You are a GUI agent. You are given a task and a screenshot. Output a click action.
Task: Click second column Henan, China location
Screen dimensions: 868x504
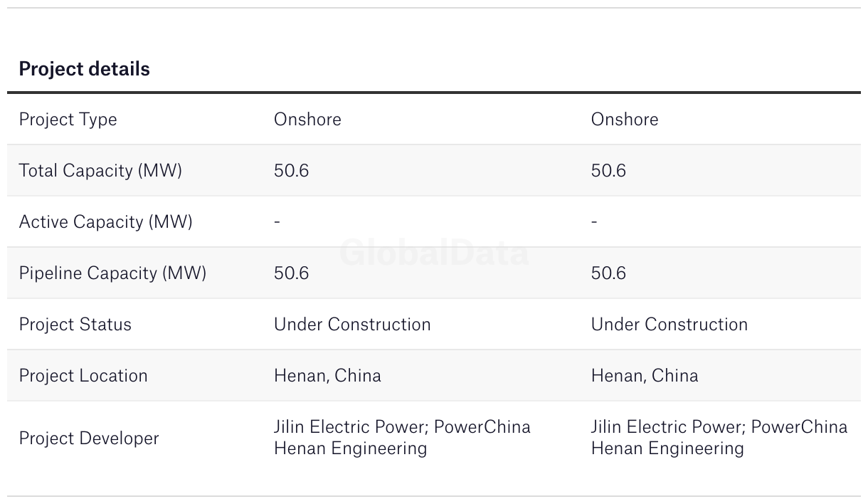pos(645,376)
